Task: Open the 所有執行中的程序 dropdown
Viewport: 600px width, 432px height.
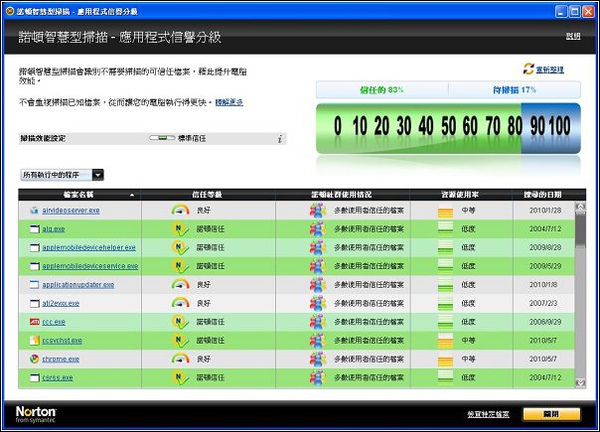Action: point(62,174)
